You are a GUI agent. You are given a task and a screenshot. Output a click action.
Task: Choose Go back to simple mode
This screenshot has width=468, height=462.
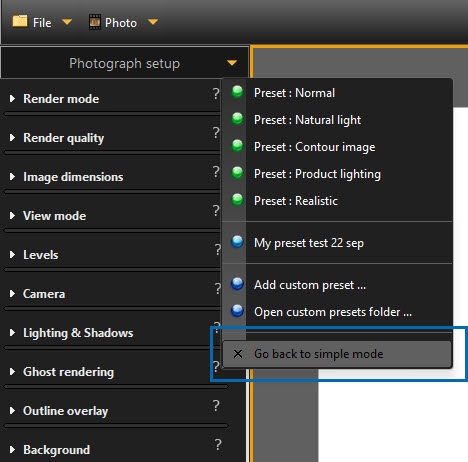(337, 354)
